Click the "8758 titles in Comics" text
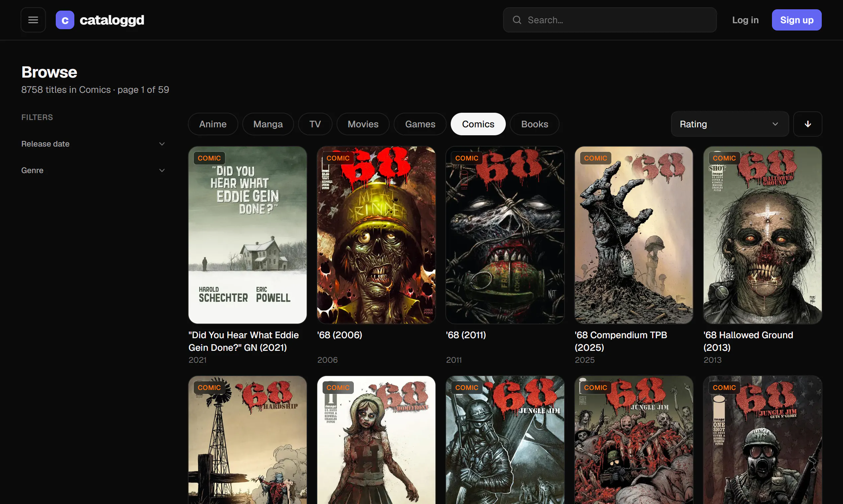This screenshot has width=843, height=504. (x=66, y=90)
